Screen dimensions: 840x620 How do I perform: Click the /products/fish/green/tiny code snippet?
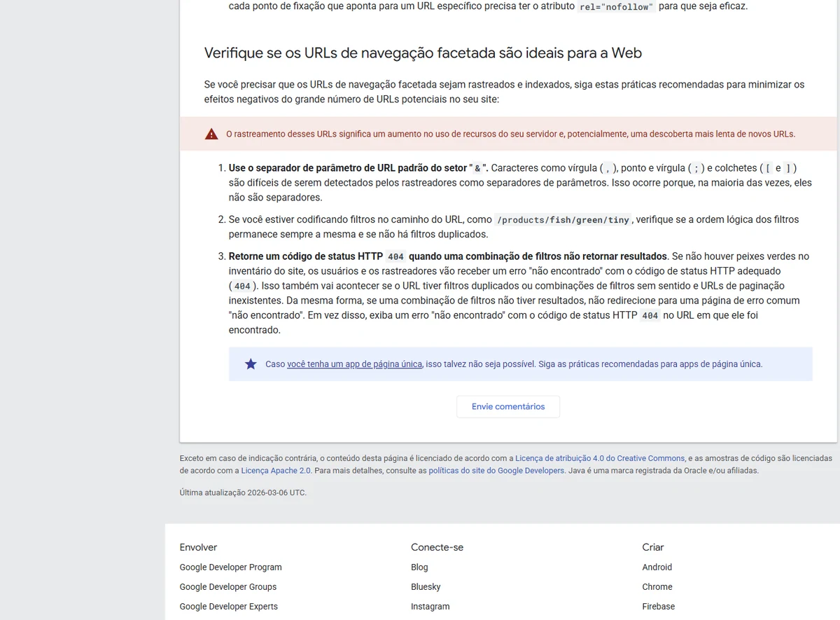point(563,220)
